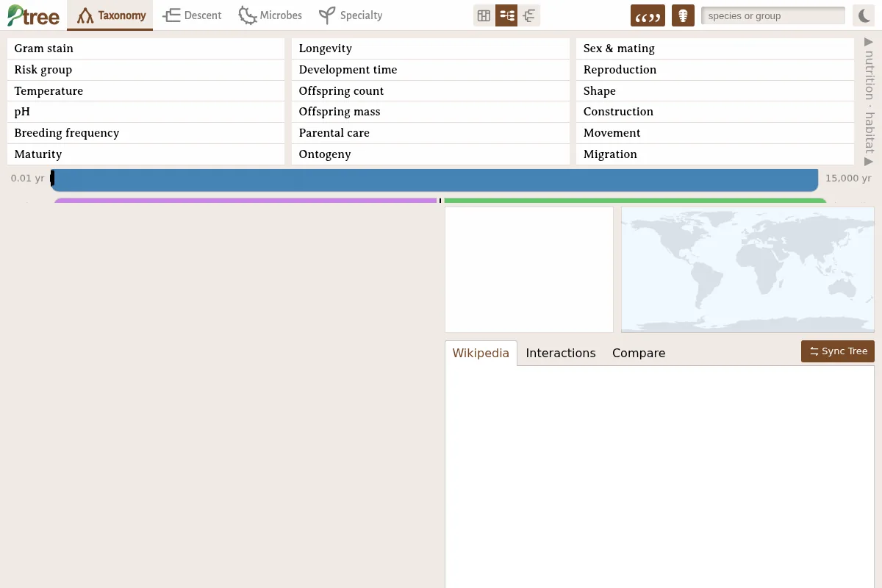This screenshot has width=882, height=588.
Task: Select the node tree view icon
Action: coord(506,15)
